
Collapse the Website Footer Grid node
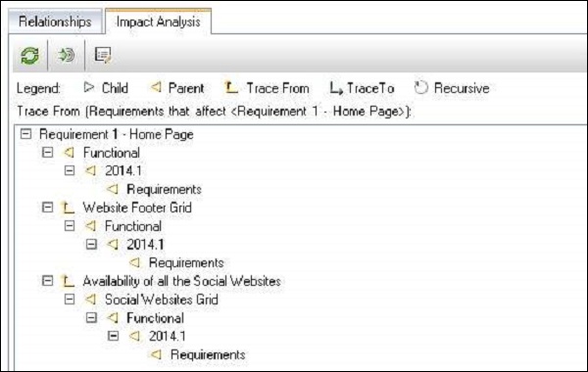click(x=48, y=208)
